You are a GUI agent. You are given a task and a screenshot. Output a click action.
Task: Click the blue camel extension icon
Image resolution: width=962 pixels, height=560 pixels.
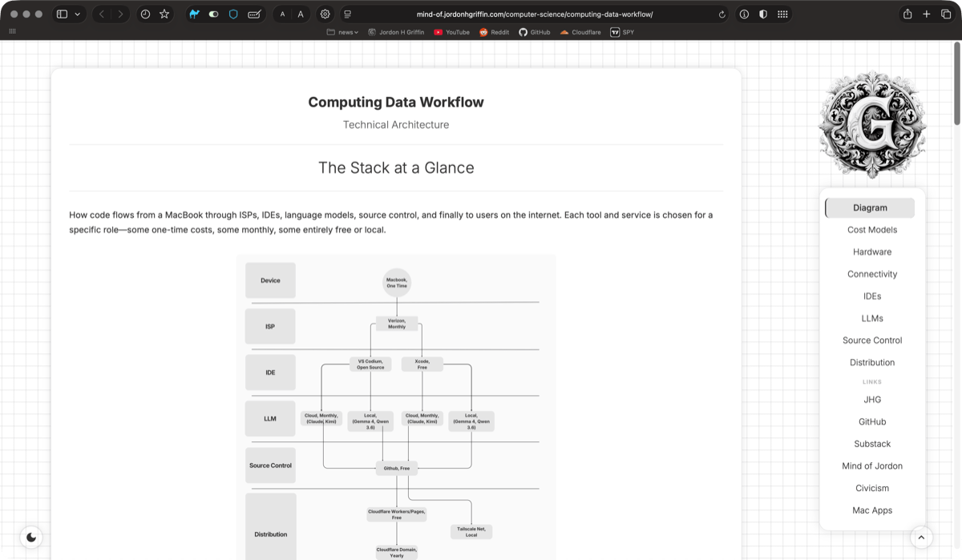[x=194, y=14]
